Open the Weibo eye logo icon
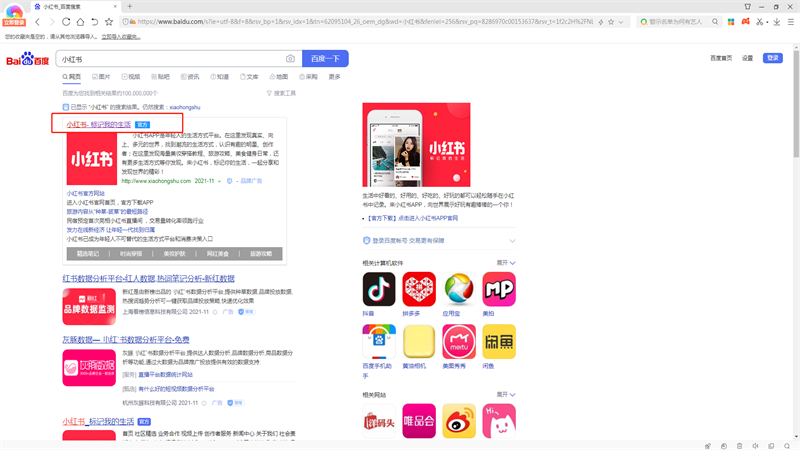 click(x=459, y=421)
